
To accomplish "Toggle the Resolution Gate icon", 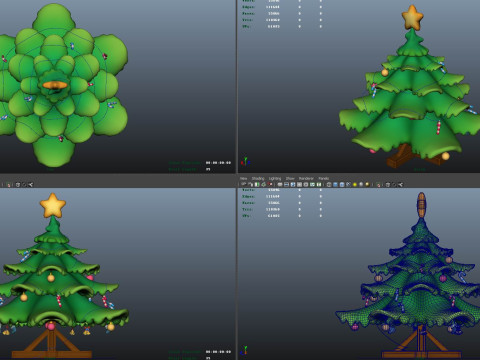I will pos(293,184).
